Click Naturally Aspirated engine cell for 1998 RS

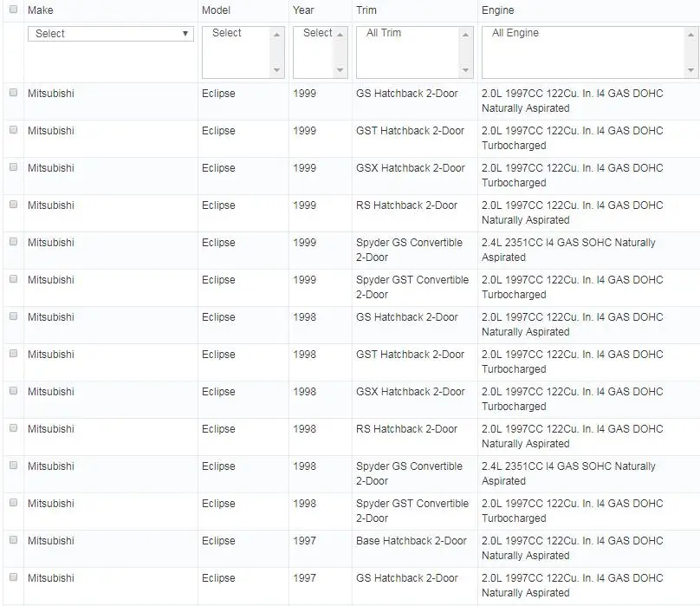pyautogui.click(x=573, y=436)
